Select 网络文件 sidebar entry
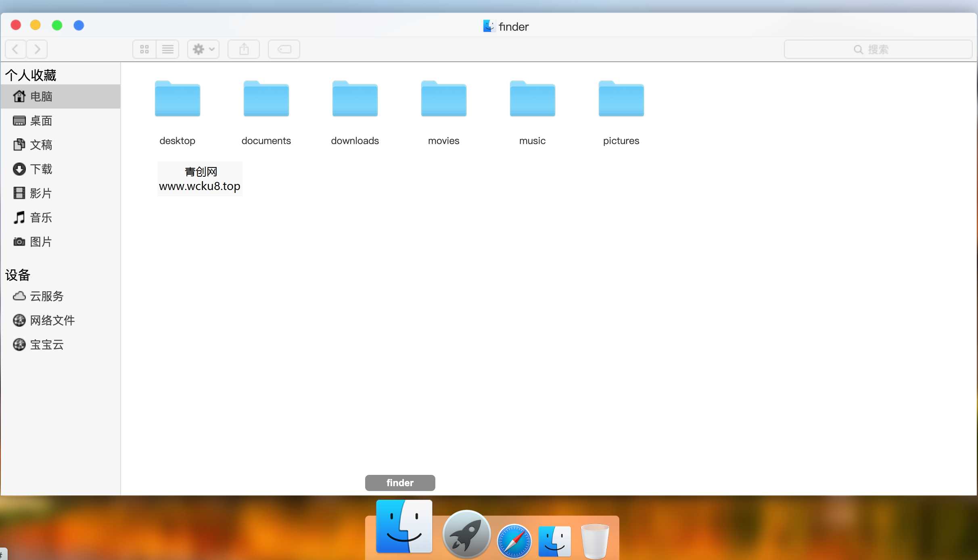This screenshot has height=560, width=978. [x=52, y=320]
